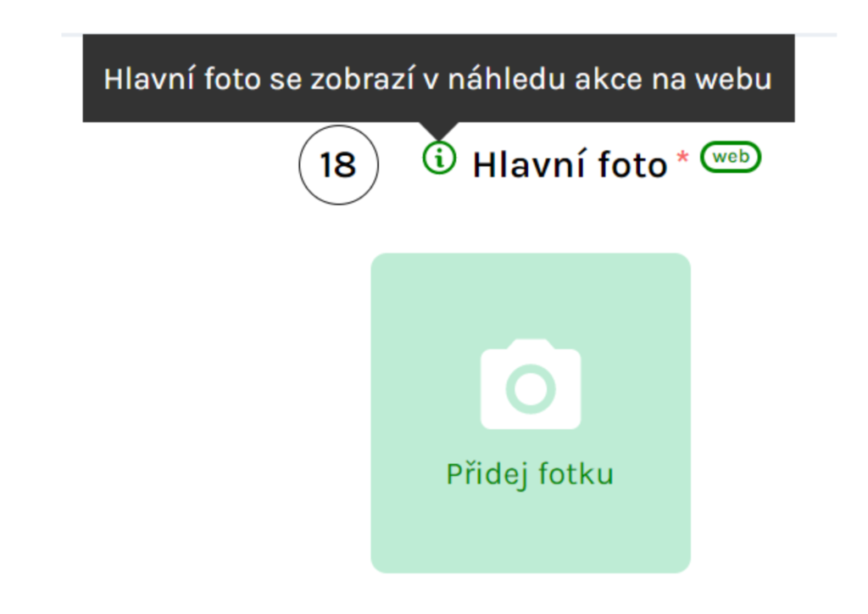Click the circled number 18 step marker
Viewport: 868px width, 614px height.
[x=339, y=165]
